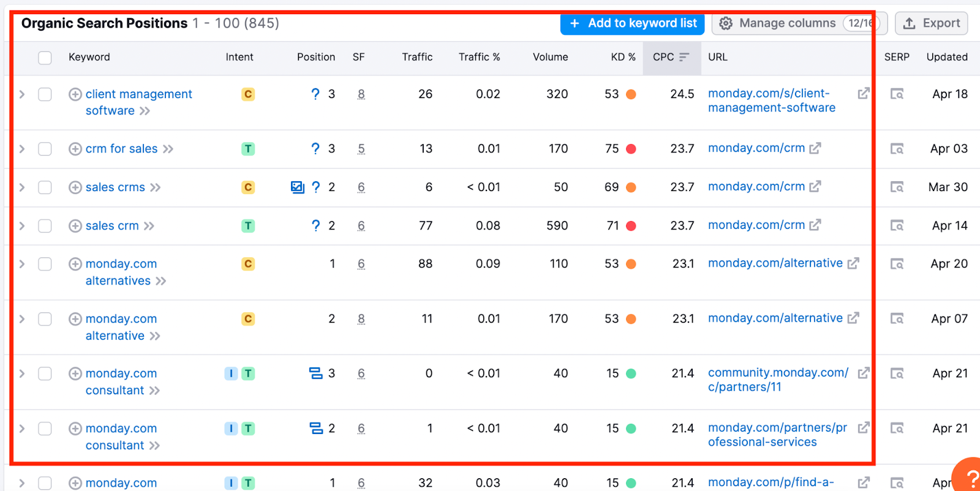Click gear icon on Manage columns

click(x=726, y=23)
